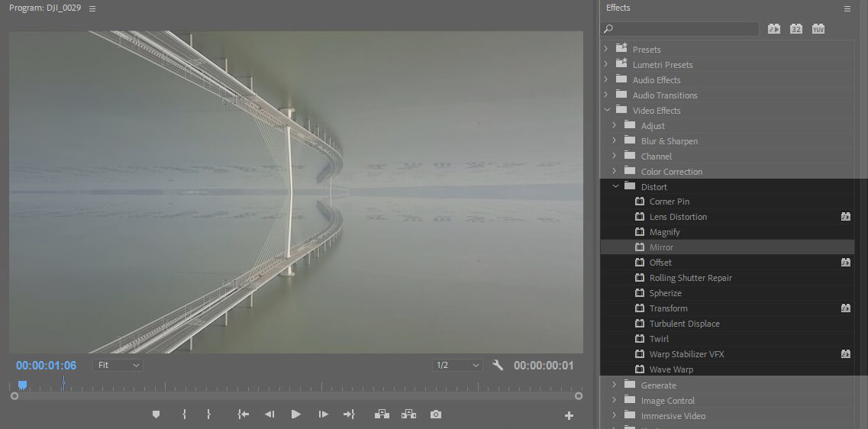Select the Rolling Shutter Repair effect

pyautogui.click(x=690, y=278)
